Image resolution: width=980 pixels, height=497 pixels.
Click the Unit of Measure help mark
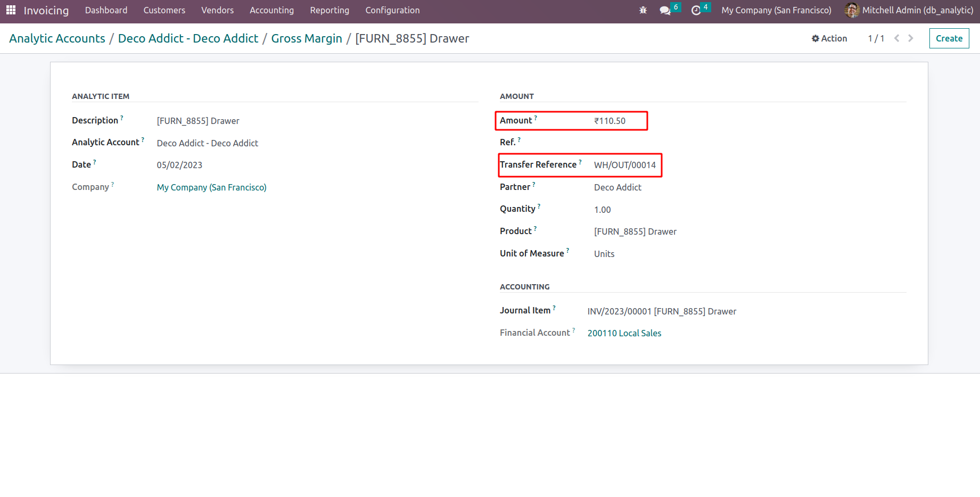pyautogui.click(x=567, y=250)
